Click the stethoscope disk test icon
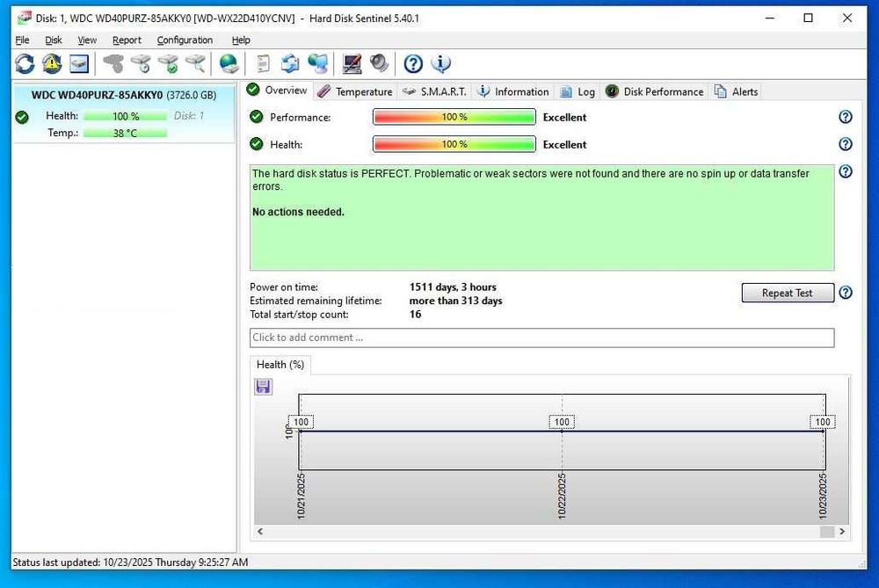The height and width of the screenshot is (588, 879). 113,64
